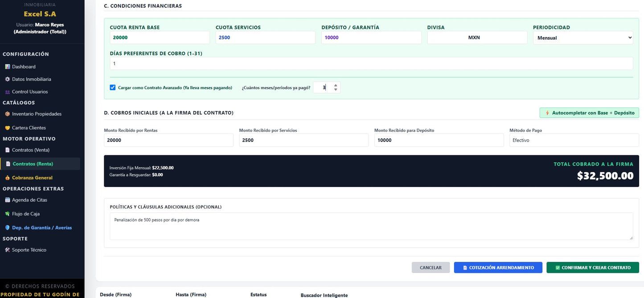Click Autocompletar con Base + Depósito
This screenshot has height=298, width=644.
pyautogui.click(x=589, y=113)
